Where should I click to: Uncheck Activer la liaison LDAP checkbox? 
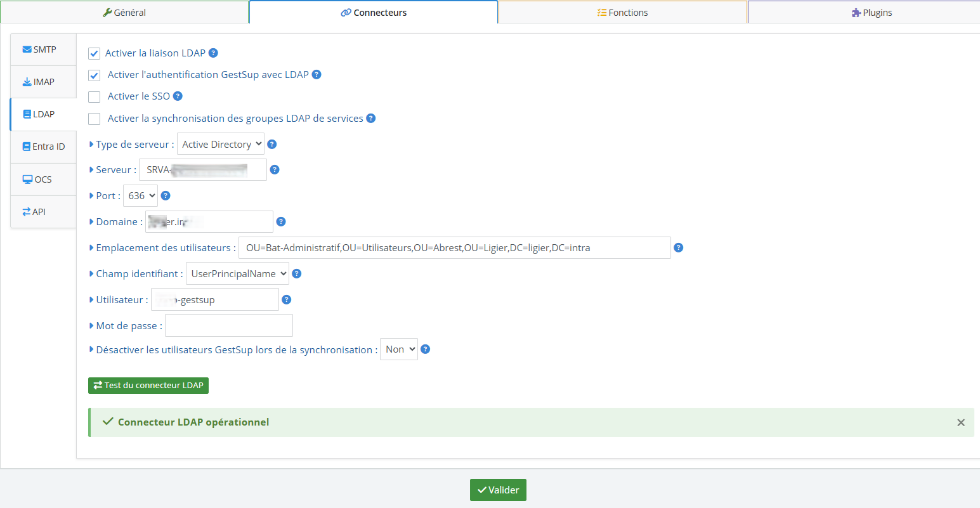tap(95, 54)
